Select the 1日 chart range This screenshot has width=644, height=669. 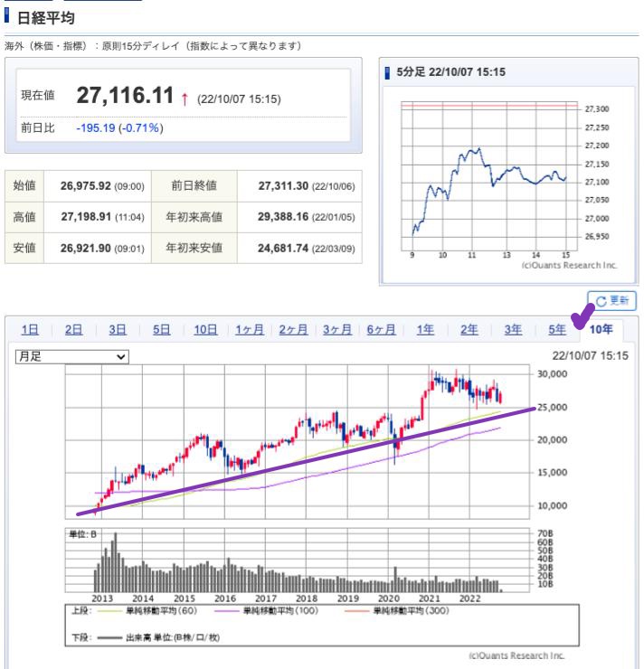(x=30, y=330)
